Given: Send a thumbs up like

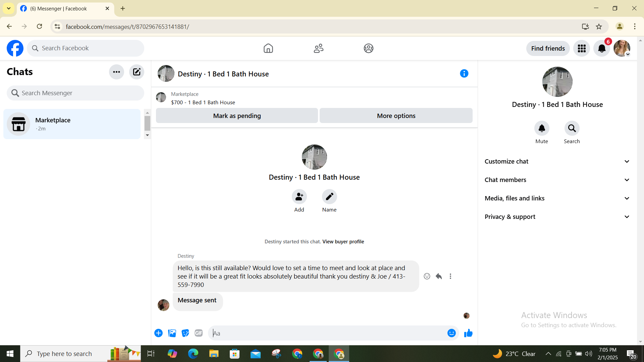Looking at the screenshot, I should (468, 333).
